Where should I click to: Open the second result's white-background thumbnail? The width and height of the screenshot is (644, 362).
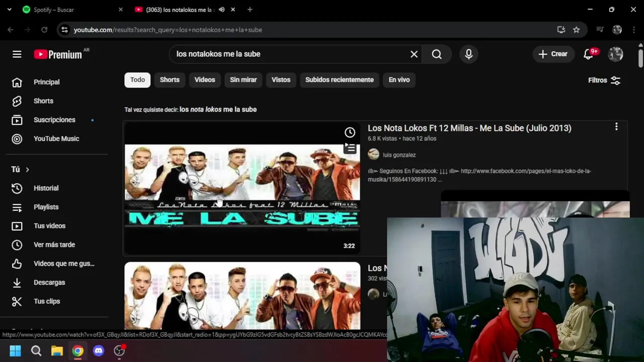[243, 296]
